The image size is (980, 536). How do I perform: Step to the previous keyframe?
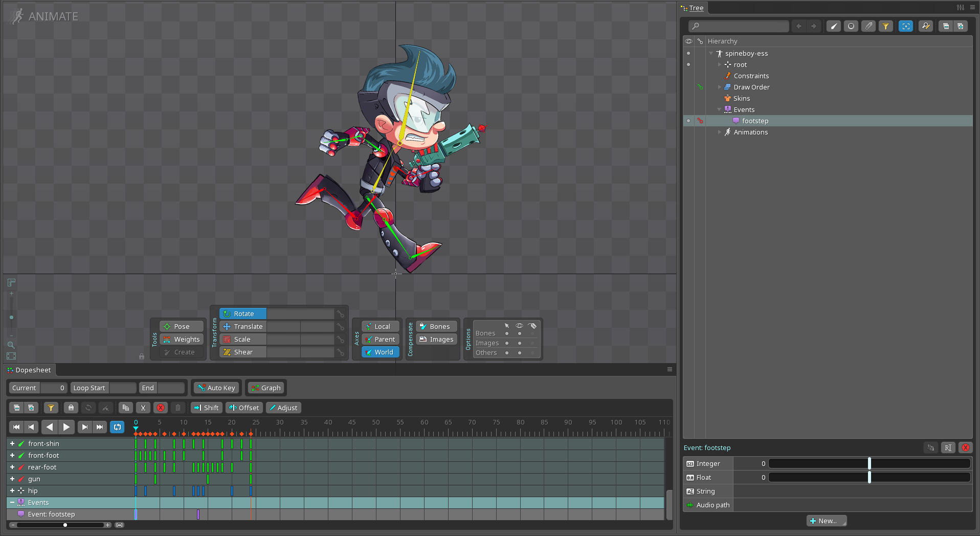point(31,427)
